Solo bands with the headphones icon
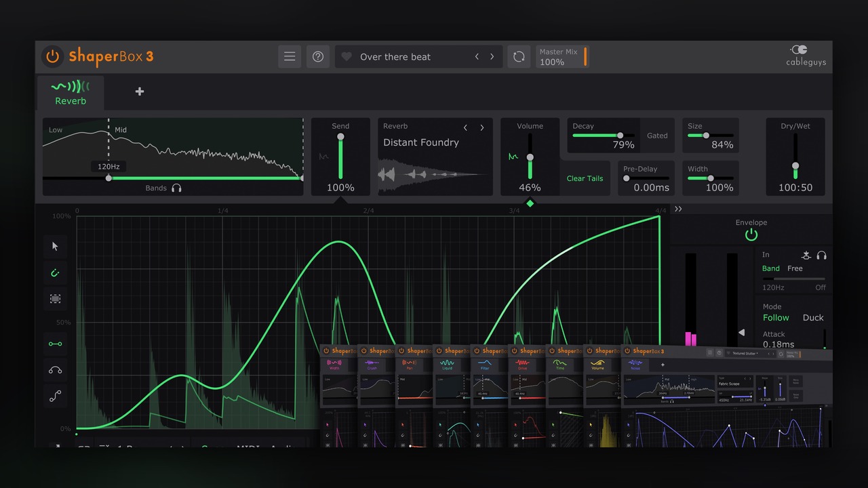Image resolution: width=868 pixels, height=488 pixels. point(176,188)
